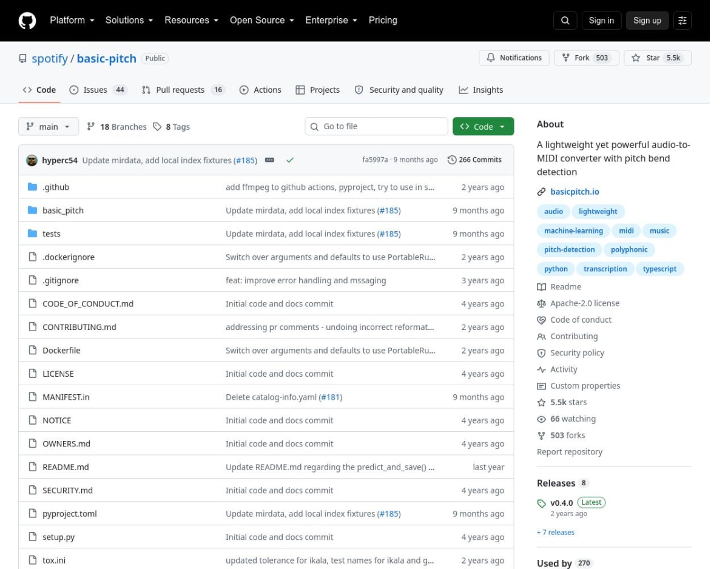The image size is (728, 569).
Task: Open the Used by 270 link
Action: click(564, 563)
